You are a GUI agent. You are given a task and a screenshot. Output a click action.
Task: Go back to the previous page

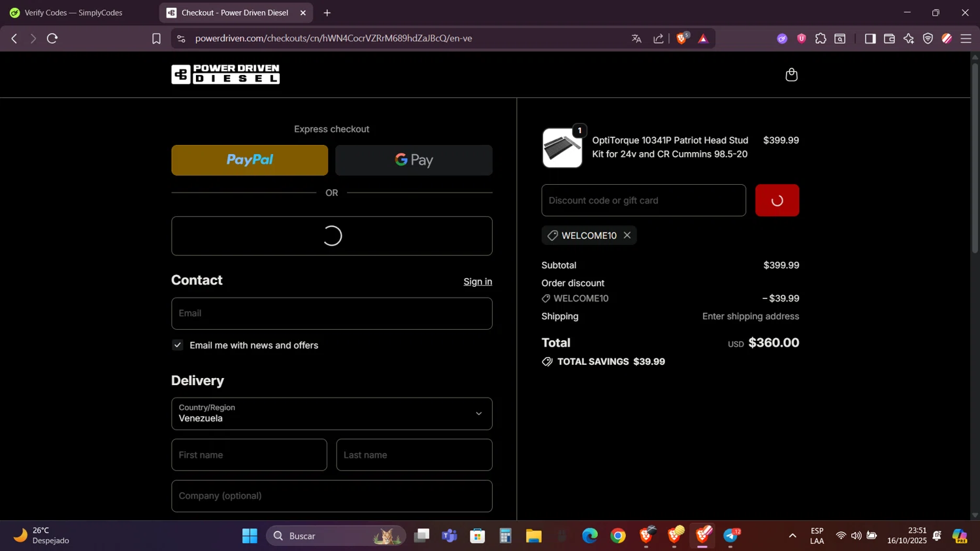click(x=14, y=39)
